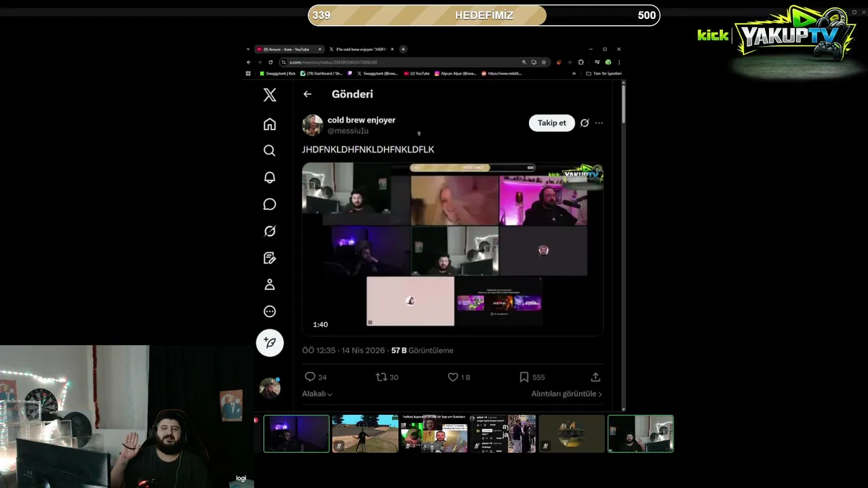Click the post date ÖÖ 12:35 · 14 Nis 2026

pos(343,350)
